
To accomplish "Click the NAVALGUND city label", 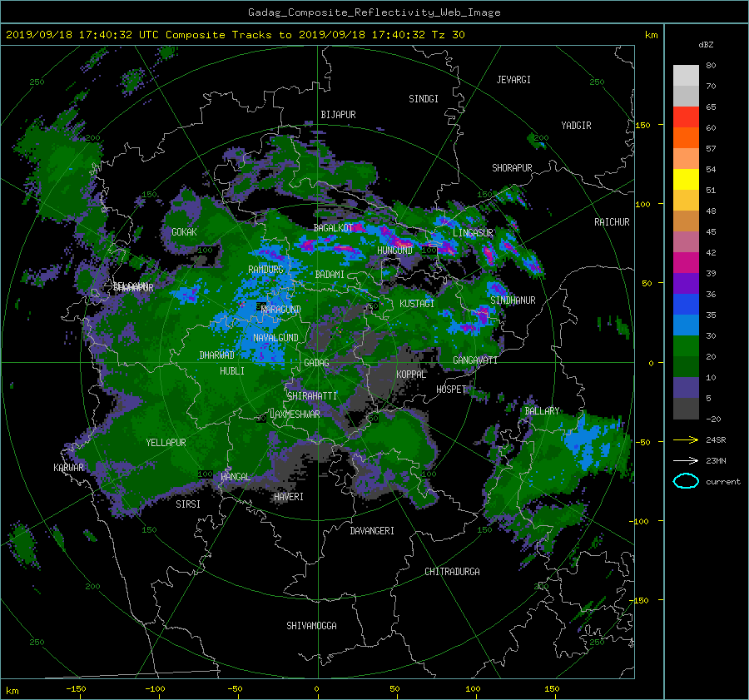I will click(275, 338).
